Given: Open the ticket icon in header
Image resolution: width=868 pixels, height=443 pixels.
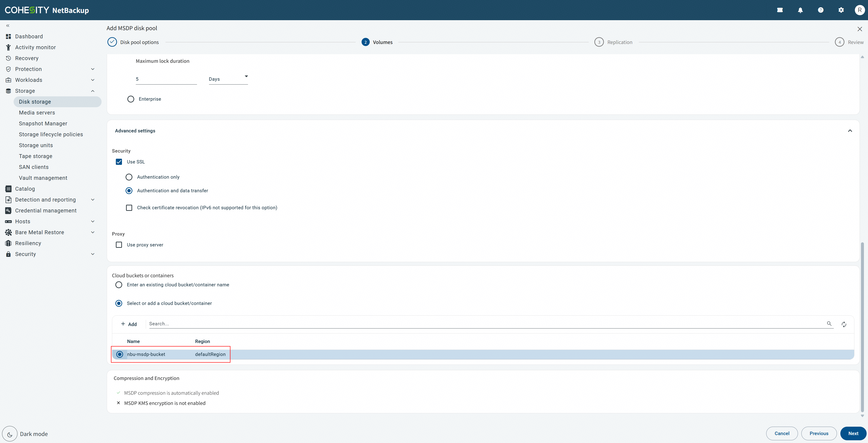Looking at the screenshot, I should (x=780, y=10).
